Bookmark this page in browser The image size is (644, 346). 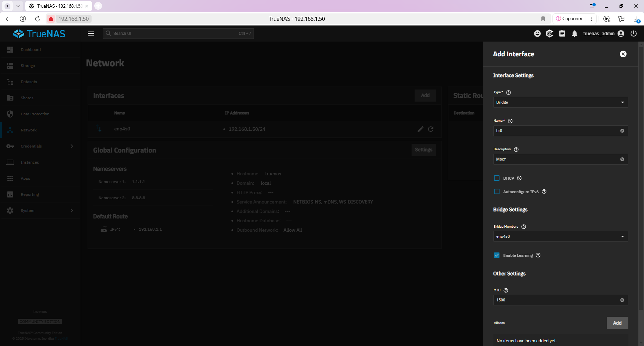(543, 19)
